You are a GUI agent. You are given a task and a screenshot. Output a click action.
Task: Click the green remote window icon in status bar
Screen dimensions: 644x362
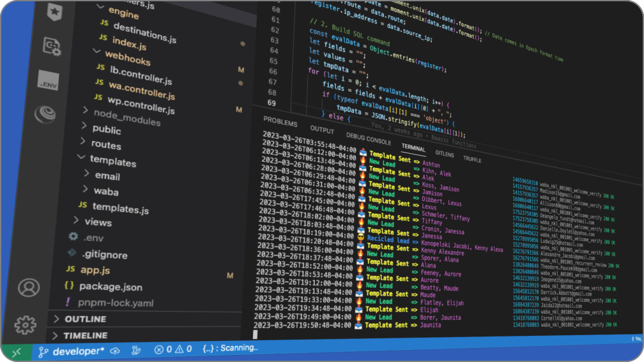coord(17,352)
